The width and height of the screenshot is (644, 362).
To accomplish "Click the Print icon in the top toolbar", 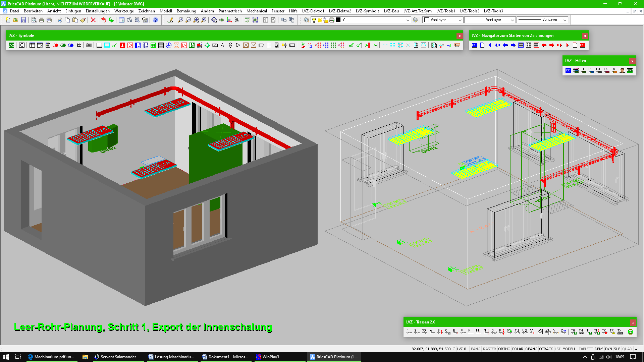I will point(42,20).
